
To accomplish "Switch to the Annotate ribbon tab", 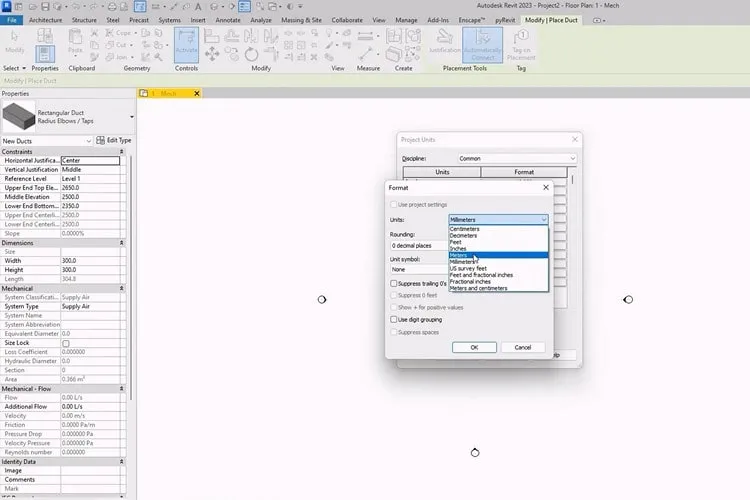I will [228, 20].
